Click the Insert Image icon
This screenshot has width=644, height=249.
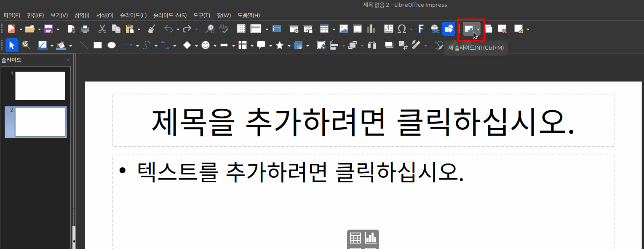point(344,29)
